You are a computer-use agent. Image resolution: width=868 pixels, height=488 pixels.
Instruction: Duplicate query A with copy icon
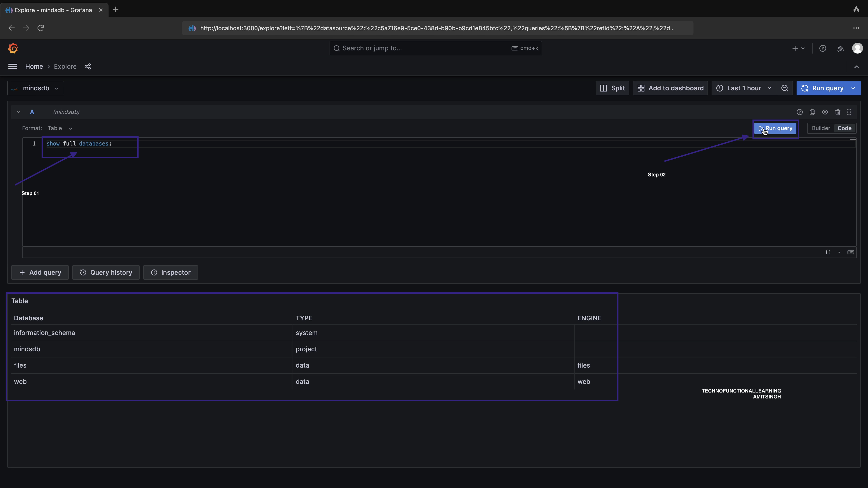(x=812, y=112)
